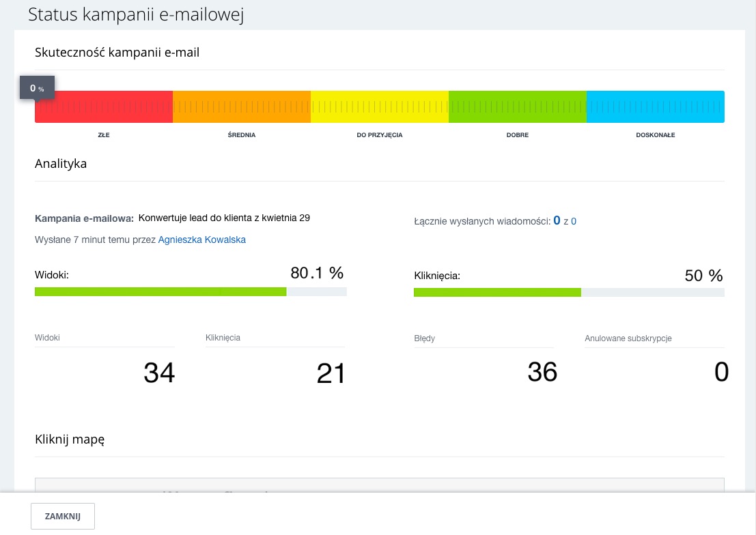This screenshot has width=756, height=535.
Task: Click the Kliknij mapę section heading
Action: click(x=70, y=439)
